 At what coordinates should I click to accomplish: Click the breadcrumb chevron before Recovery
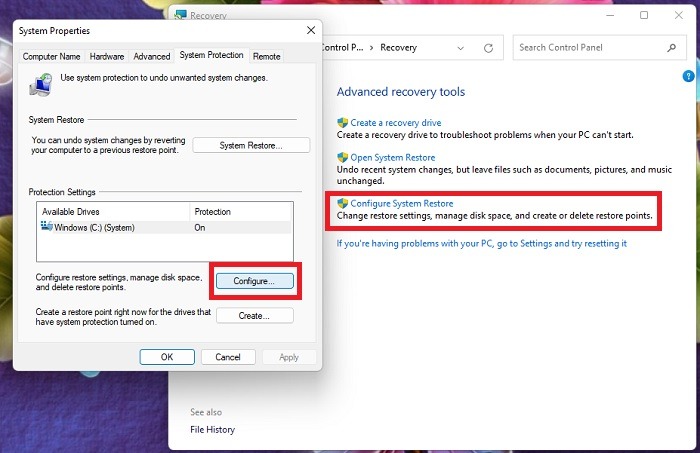(x=371, y=48)
